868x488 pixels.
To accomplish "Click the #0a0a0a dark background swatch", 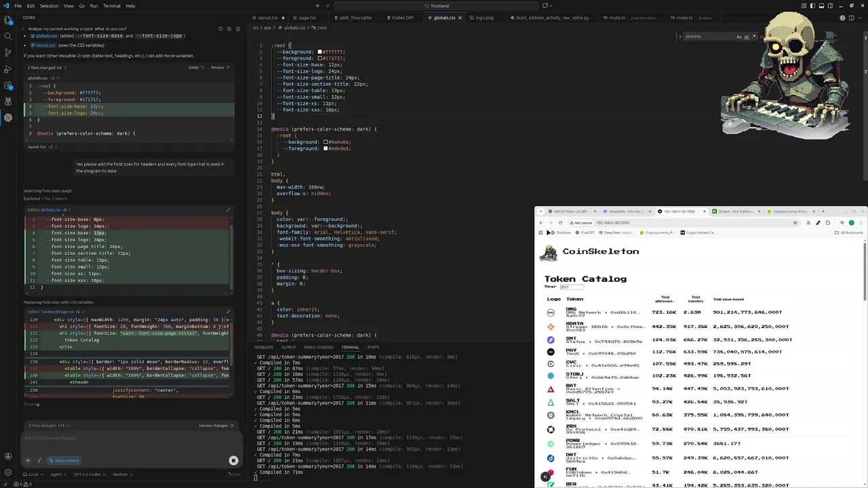I will (x=326, y=142).
